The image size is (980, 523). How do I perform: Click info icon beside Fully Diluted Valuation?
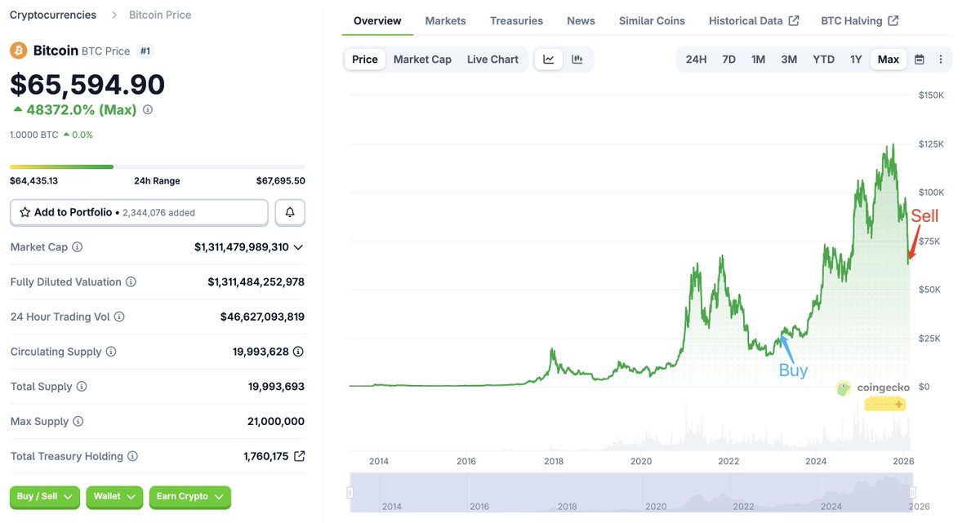[x=131, y=282]
